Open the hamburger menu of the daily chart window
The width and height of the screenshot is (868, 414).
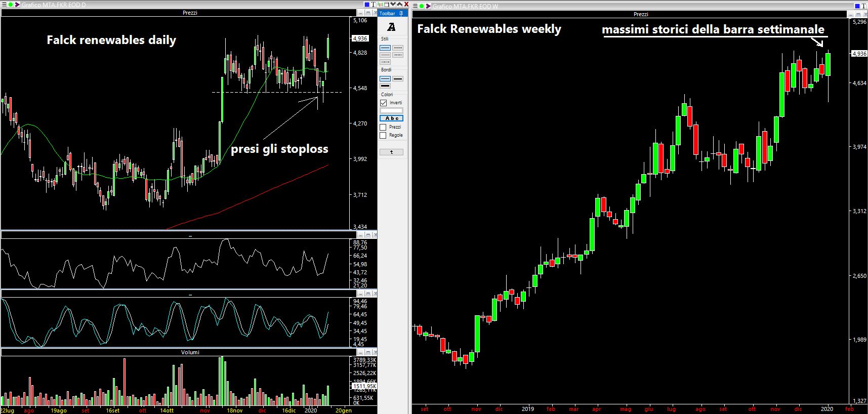click(4, 5)
